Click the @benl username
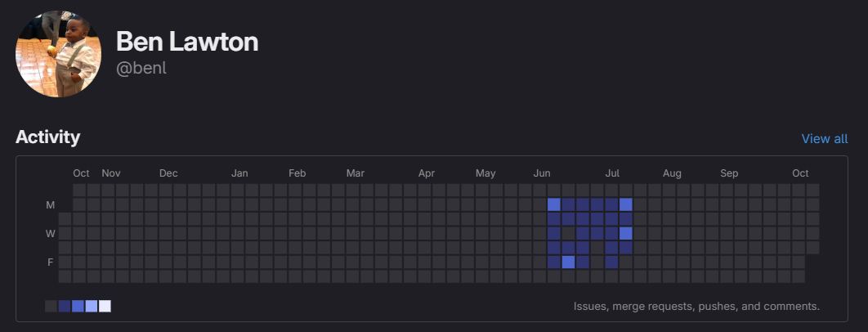868x332 pixels. (x=141, y=68)
